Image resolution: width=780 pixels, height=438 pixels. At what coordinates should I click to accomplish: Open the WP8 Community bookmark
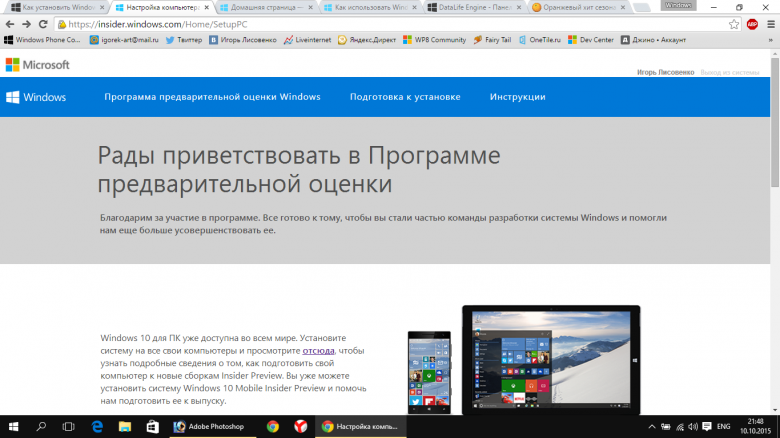coord(434,40)
